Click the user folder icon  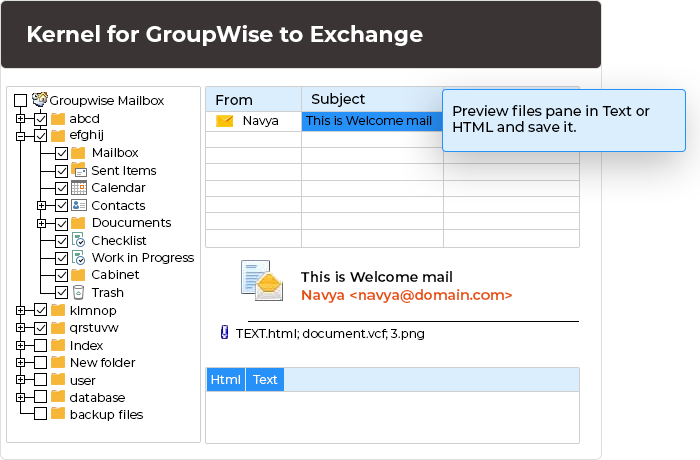58,380
